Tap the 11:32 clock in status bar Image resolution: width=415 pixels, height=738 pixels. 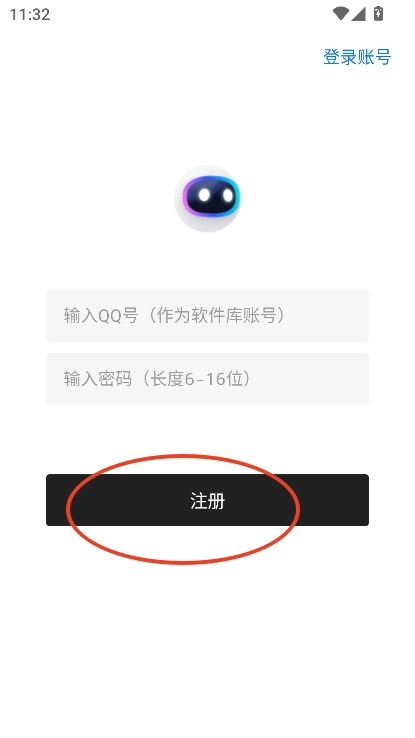[30, 15]
